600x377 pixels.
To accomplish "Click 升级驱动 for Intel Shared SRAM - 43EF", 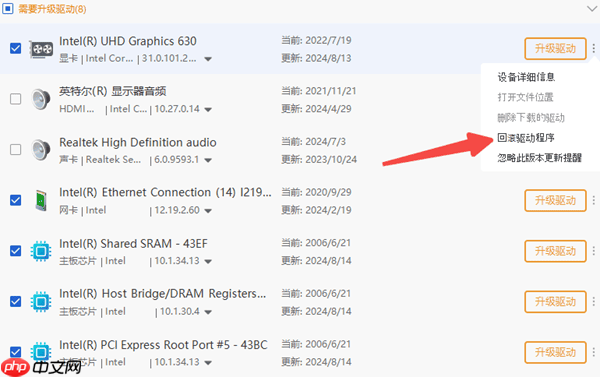I will 555,251.
